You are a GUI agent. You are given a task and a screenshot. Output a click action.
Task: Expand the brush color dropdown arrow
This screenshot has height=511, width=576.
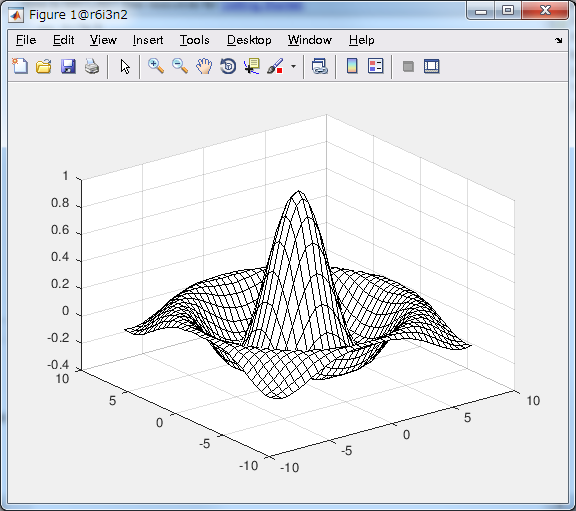pos(293,66)
